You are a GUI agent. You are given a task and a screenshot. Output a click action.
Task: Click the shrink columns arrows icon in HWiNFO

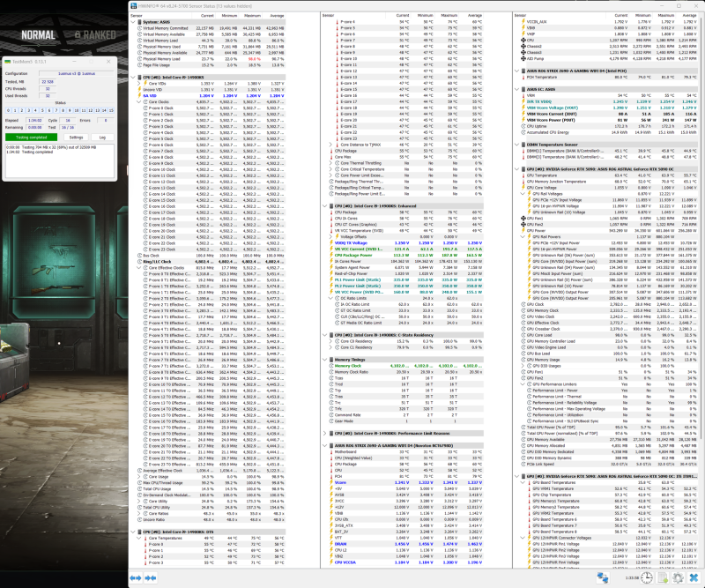[151, 577]
